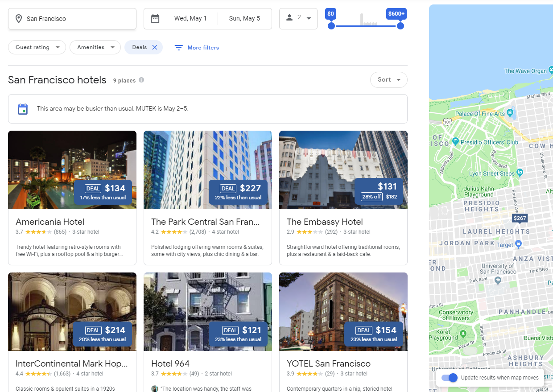Open the Guest rating dropdown
The image size is (553, 392).
37,47
